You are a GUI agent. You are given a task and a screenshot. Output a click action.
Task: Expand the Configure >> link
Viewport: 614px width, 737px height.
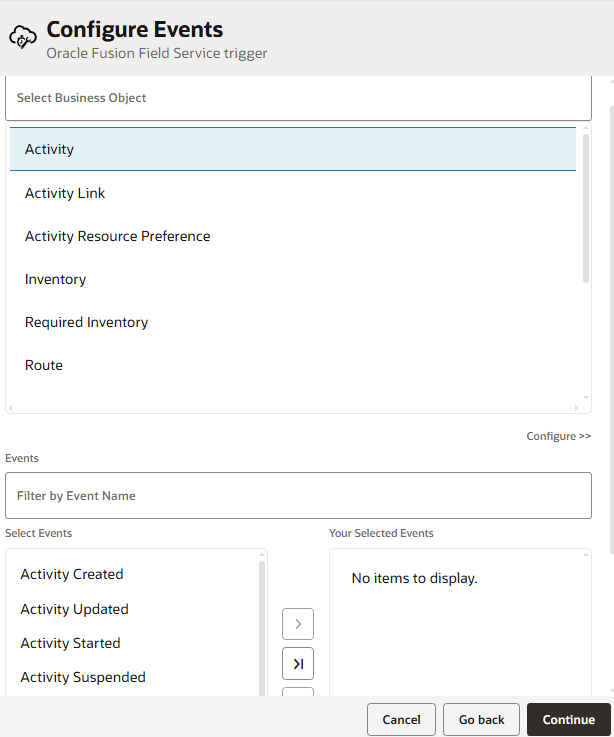559,436
